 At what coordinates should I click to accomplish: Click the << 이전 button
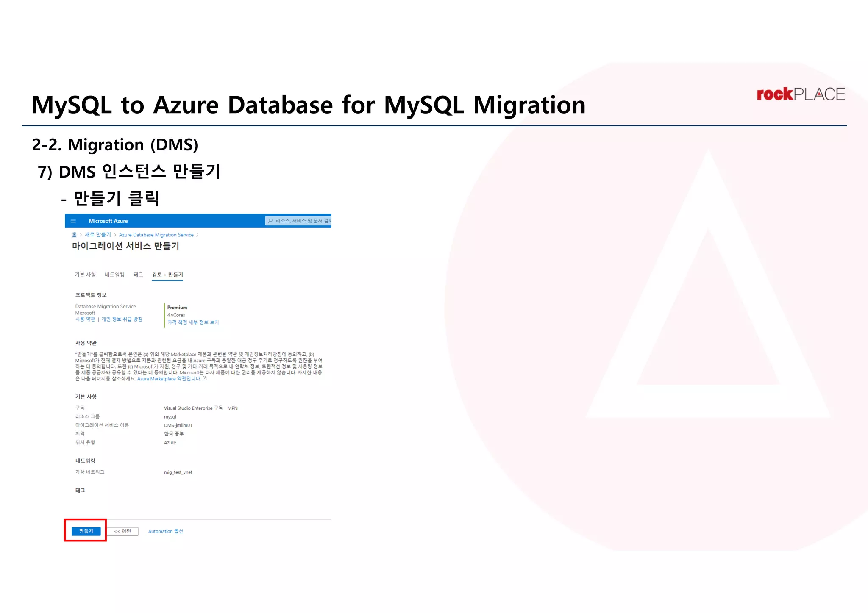pyautogui.click(x=122, y=531)
